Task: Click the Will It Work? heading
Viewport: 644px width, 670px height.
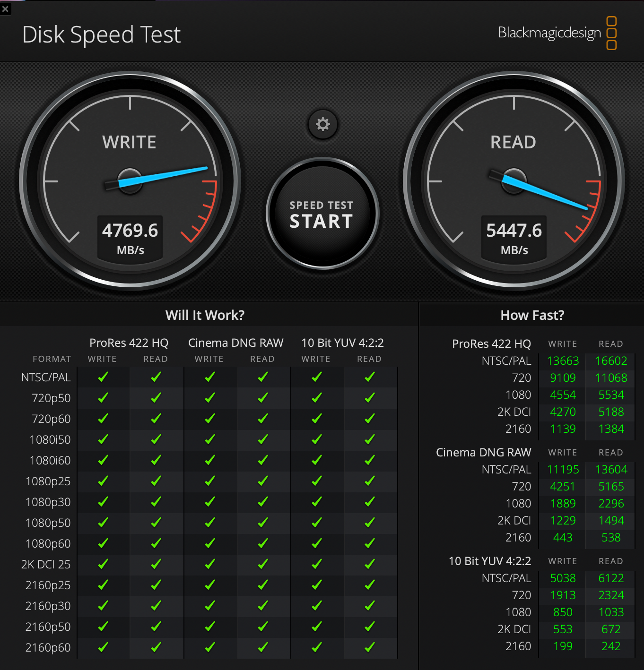Action: click(205, 315)
